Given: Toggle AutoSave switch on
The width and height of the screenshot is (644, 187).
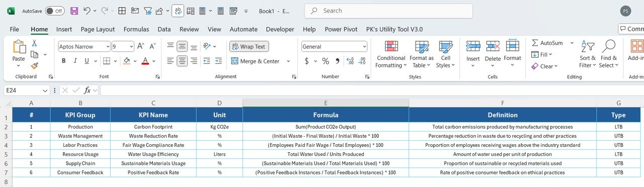Looking at the screenshot, I should pyautogui.click(x=55, y=11).
